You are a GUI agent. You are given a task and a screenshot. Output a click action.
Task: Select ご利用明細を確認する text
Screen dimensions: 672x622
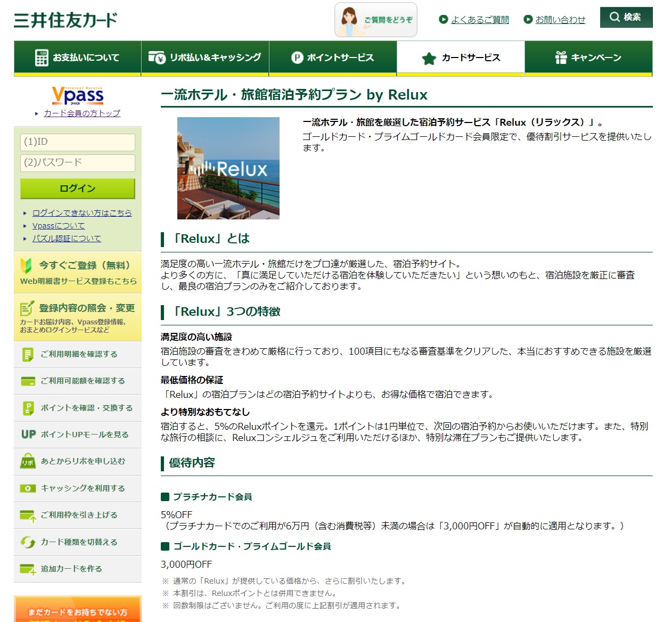point(79,354)
